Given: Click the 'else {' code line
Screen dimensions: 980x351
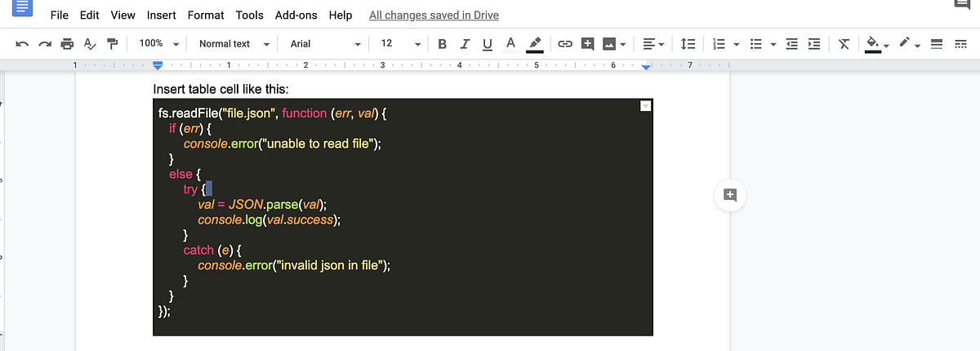Looking at the screenshot, I should [185, 174].
